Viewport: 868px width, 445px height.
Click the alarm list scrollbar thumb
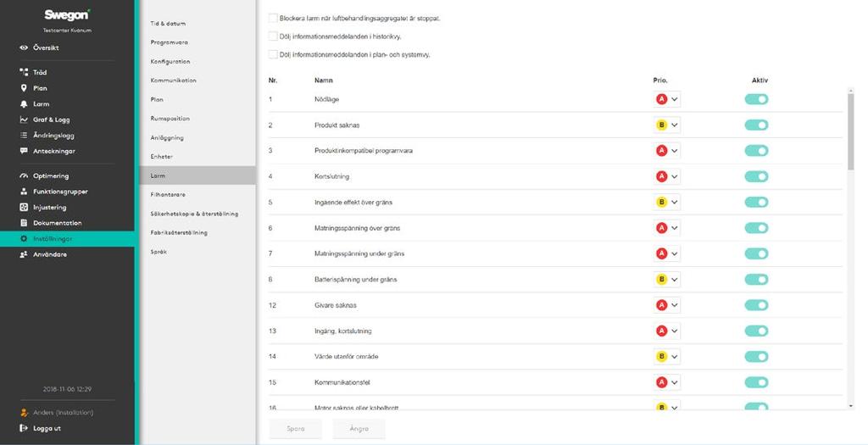[850, 131]
